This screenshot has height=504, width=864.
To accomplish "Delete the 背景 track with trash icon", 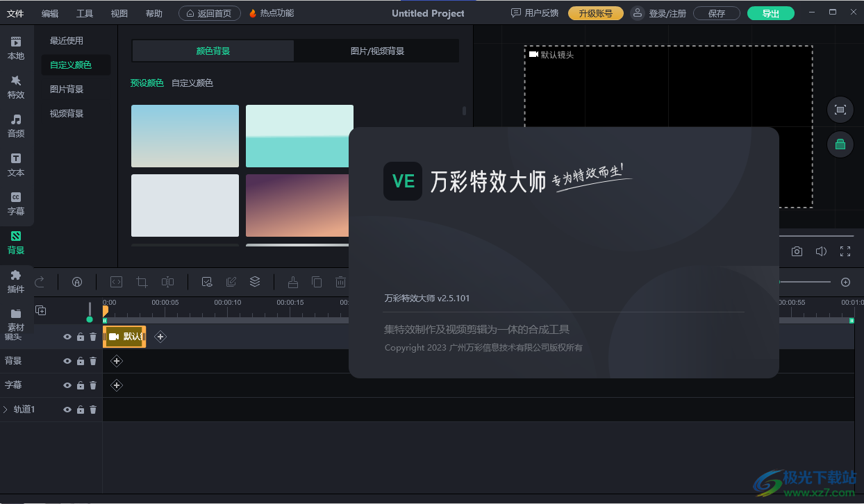I will 93,361.
